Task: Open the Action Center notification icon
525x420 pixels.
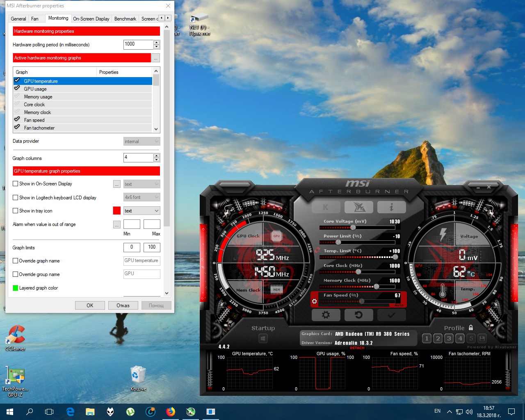Action: pyautogui.click(x=511, y=411)
